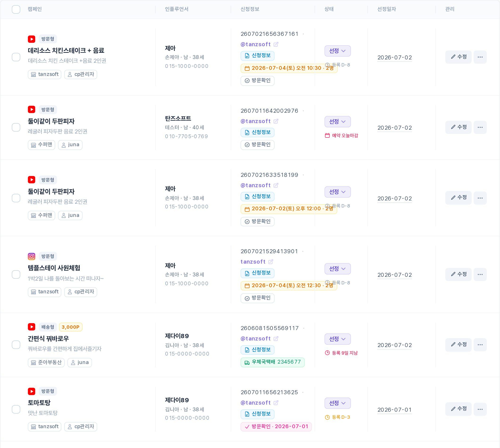Viewport: 500px width, 448px height.
Task: Expand the 선정 status dropdown for 간편식 꿔바로우
Action: tap(337, 339)
